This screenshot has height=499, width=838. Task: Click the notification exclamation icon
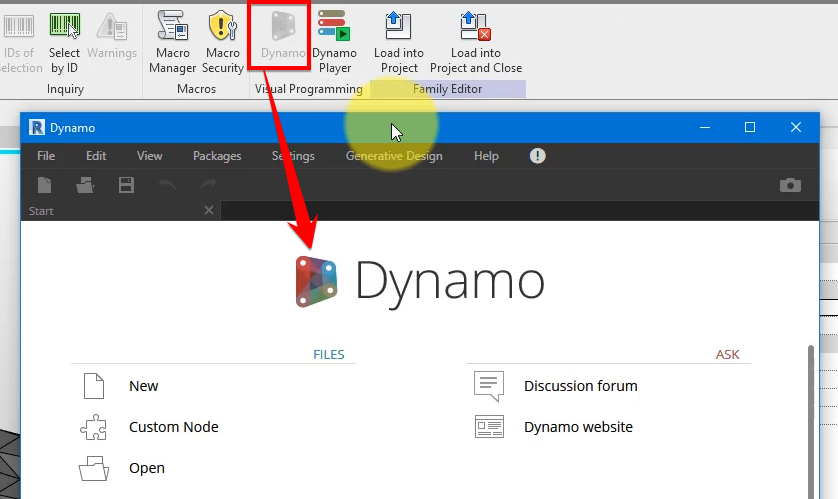click(x=538, y=156)
